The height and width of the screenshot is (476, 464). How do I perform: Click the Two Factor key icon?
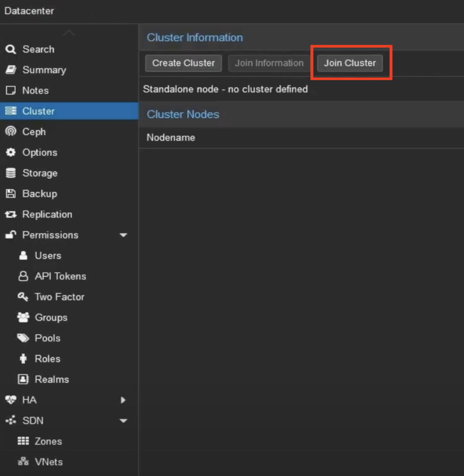pyautogui.click(x=23, y=297)
